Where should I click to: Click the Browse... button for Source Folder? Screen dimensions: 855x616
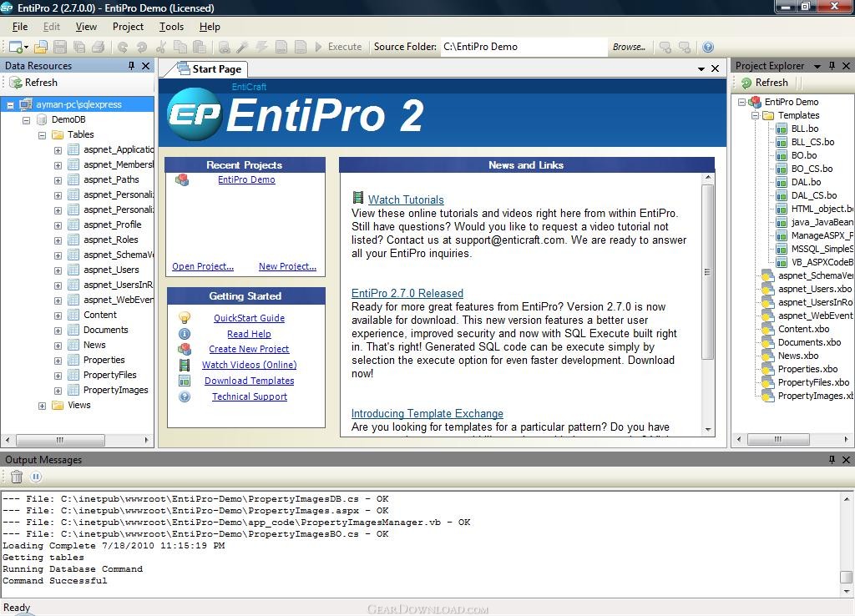(629, 47)
